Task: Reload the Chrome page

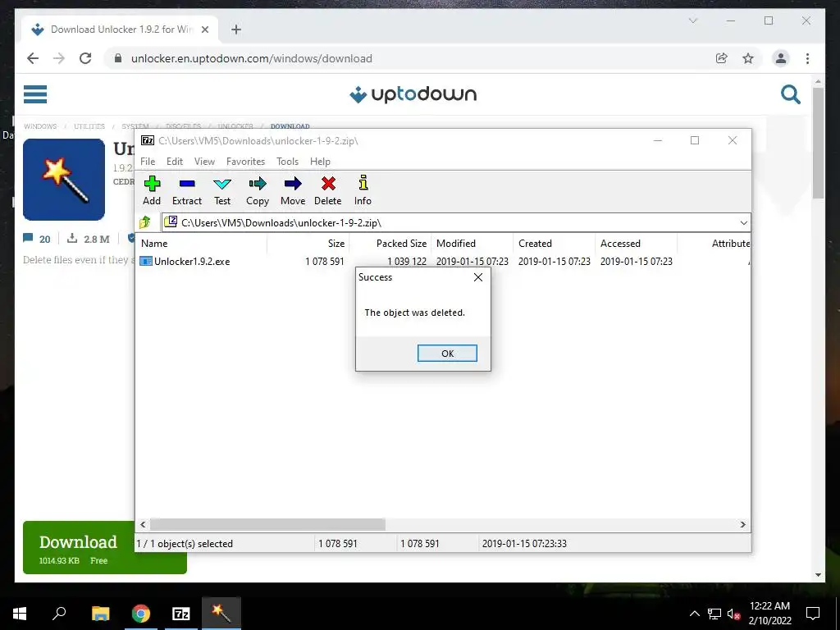Action: point(85,58)
